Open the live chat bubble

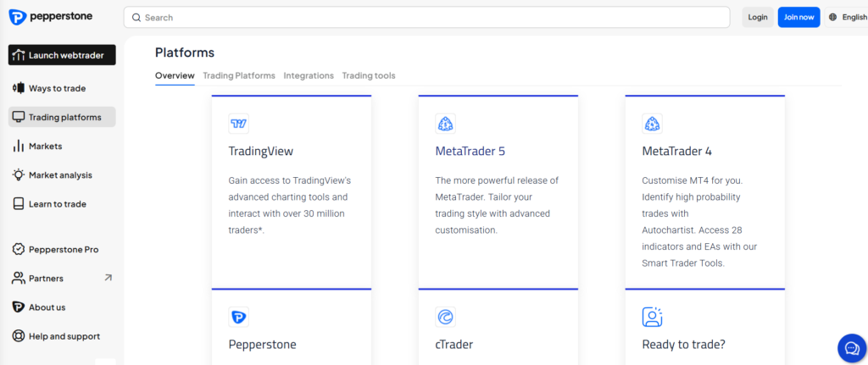pos(851,348)
